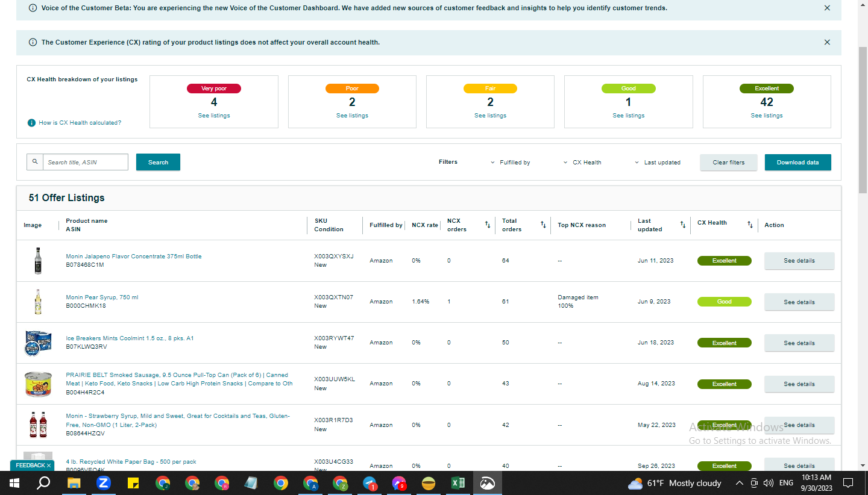This screenshot has height=495, width=868.
Task: Click the Search button
Action: point(158,162)
